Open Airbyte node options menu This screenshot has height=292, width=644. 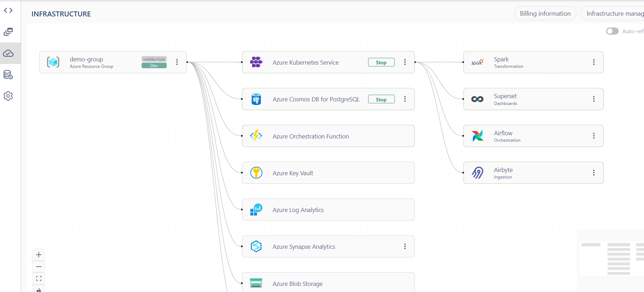[x=594, y=173]
